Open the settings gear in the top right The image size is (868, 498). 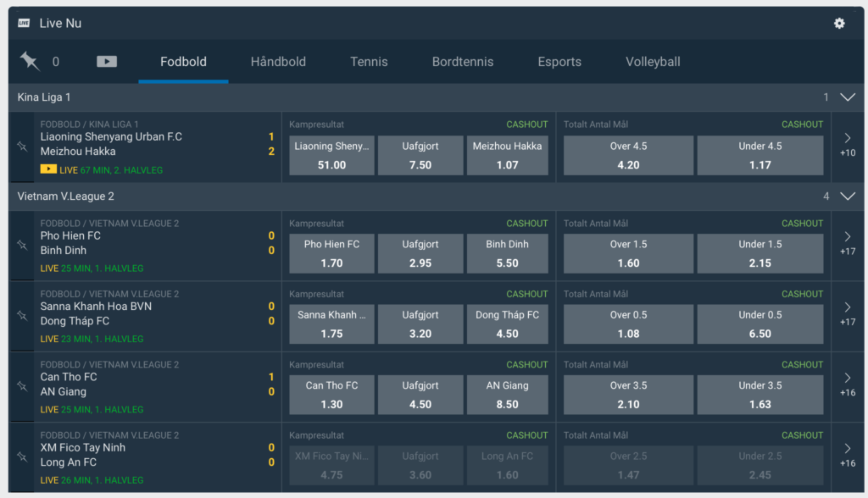coord(839,24)
